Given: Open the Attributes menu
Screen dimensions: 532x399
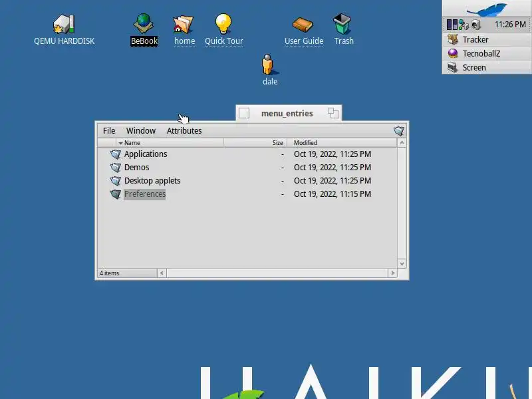Looking at the screenshot, I should click(184, 130).
